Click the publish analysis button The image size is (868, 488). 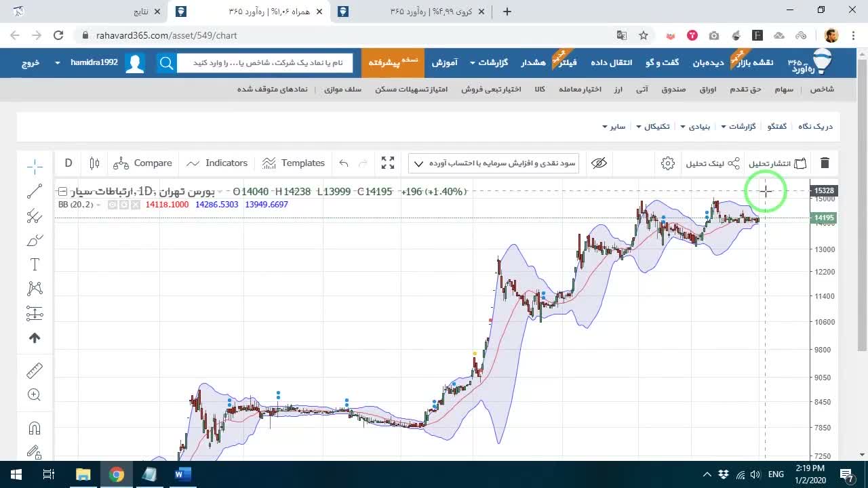[x=778, y=163]
